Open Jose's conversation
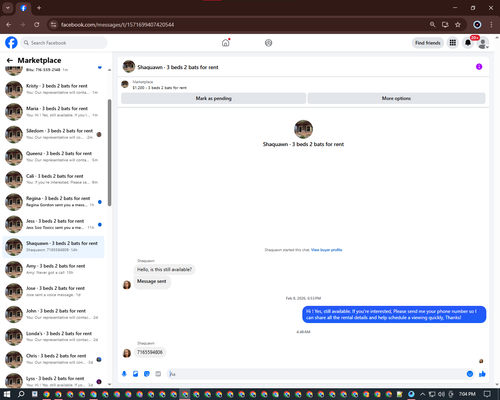 tap(53, 291)
